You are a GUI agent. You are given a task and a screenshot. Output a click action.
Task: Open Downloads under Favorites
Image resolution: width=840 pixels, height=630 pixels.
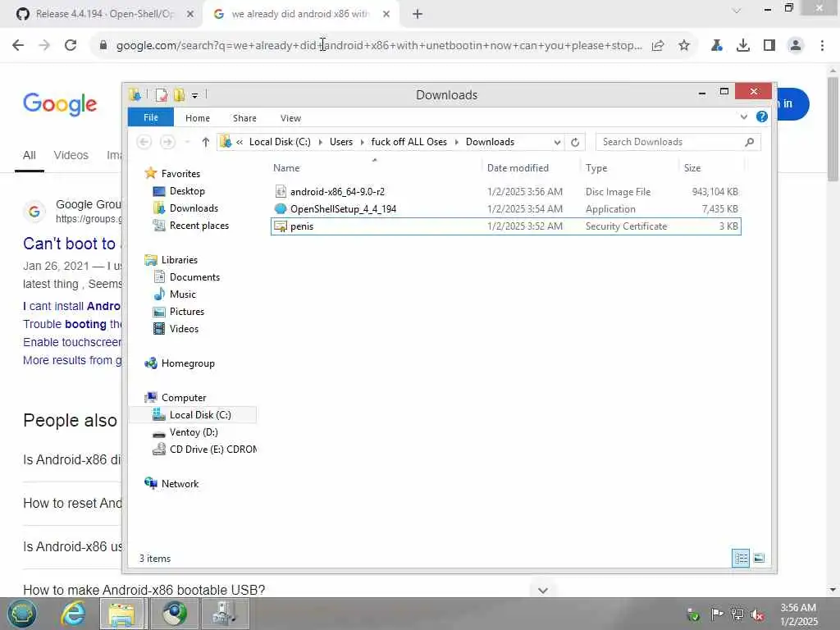(194, 208)
